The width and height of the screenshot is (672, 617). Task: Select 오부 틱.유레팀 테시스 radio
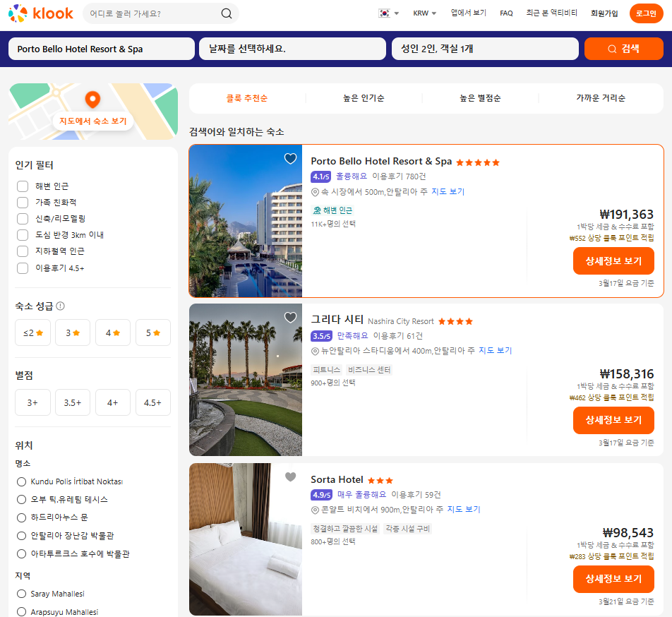21,500
